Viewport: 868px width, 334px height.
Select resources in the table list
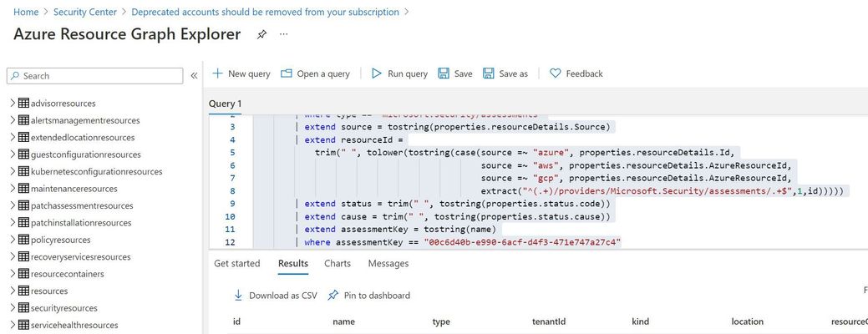tap(49, 291)
